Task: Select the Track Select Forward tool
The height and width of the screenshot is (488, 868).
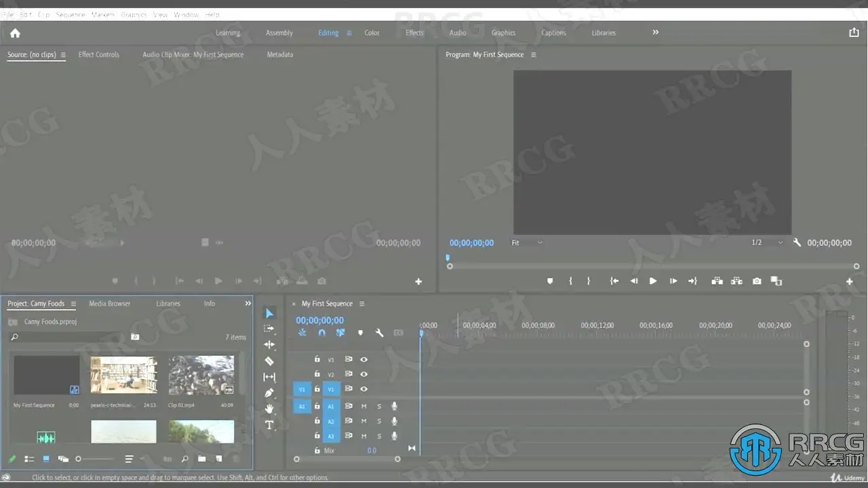Action: coord(269,329)
